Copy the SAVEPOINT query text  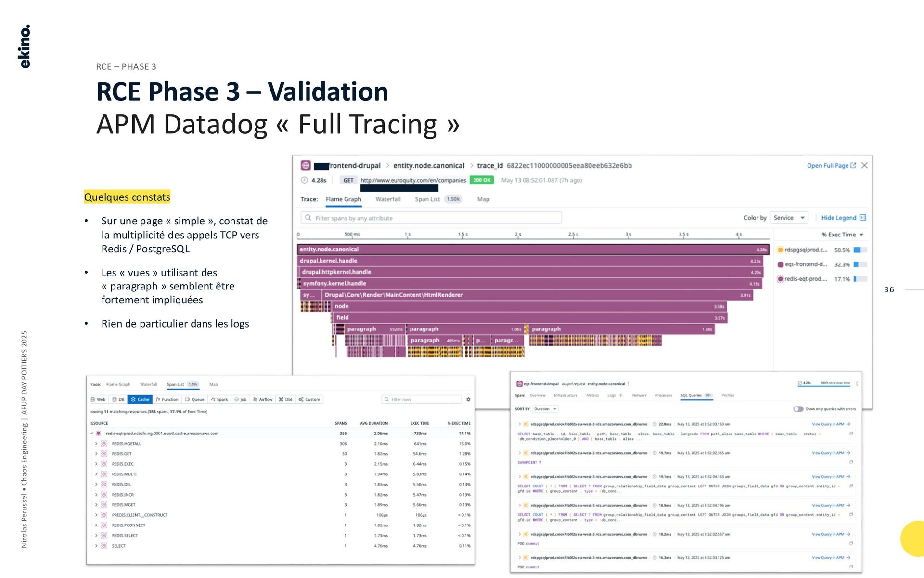851,462
